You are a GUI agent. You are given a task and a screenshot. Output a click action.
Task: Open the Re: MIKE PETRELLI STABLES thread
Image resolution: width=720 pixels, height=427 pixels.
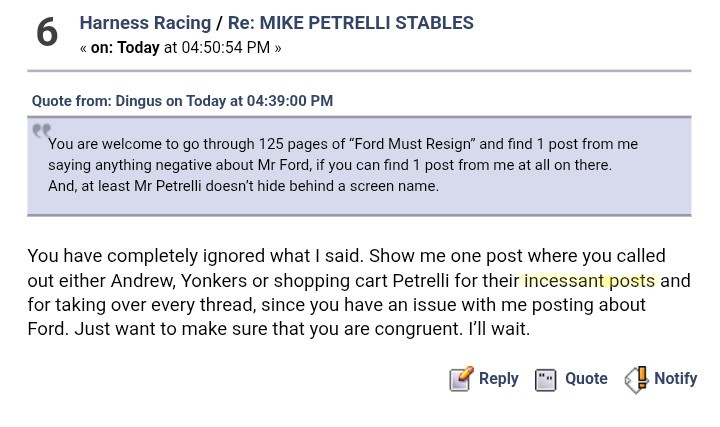point(350,22)
